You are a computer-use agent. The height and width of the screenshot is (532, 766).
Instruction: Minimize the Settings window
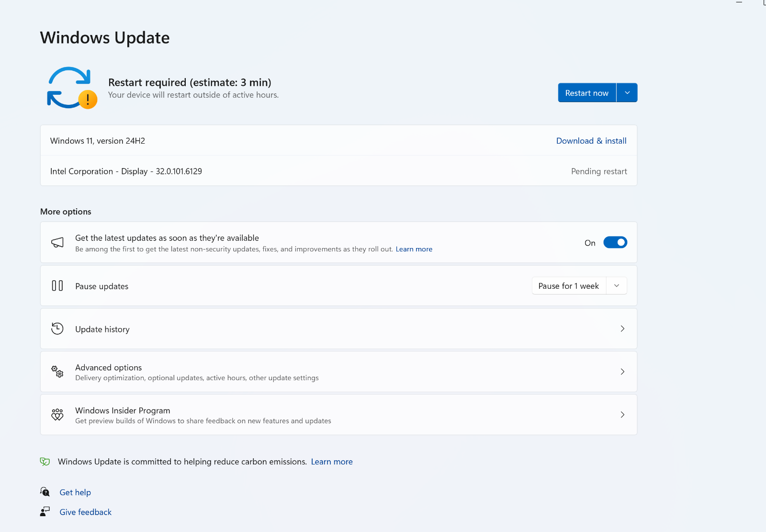pyautogui.click(x=739, y=2)
